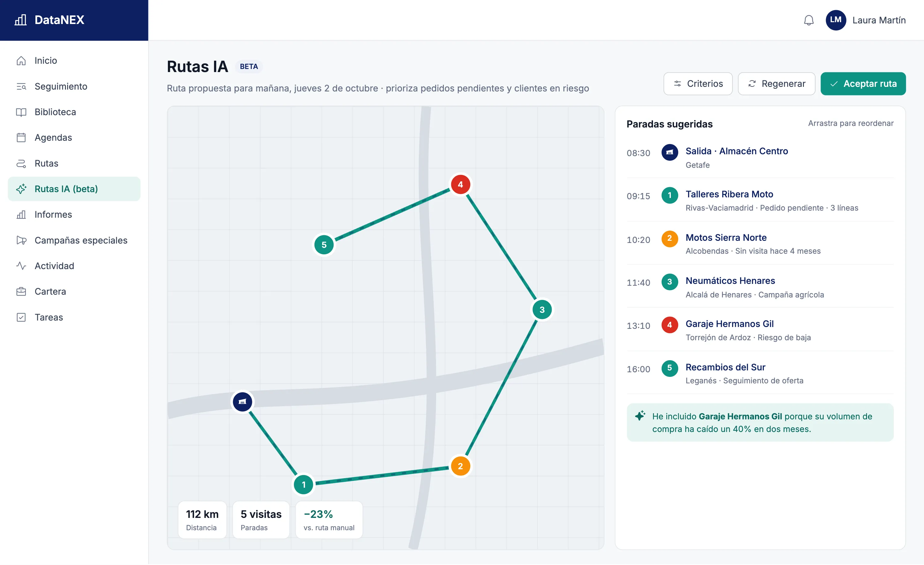This screenshot has width=924, height=565.
Task: Open the Criterios button
Action: 698,84
